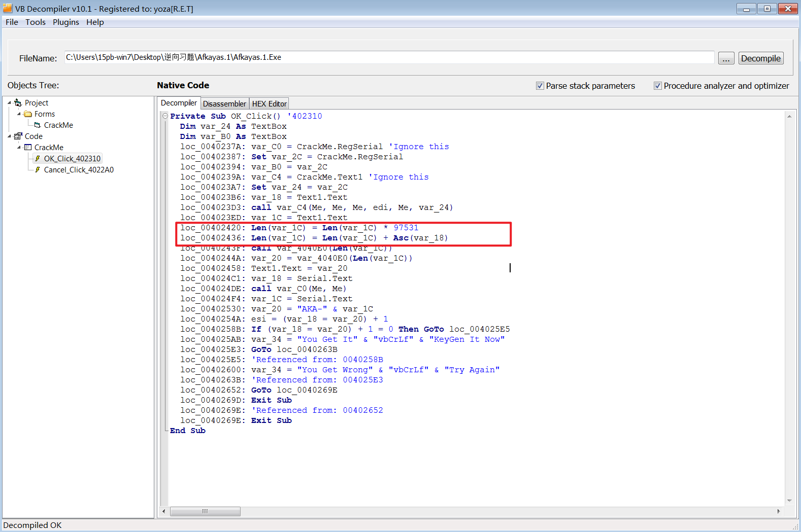
Task: Click the Native Code heading
Action: 183,85
